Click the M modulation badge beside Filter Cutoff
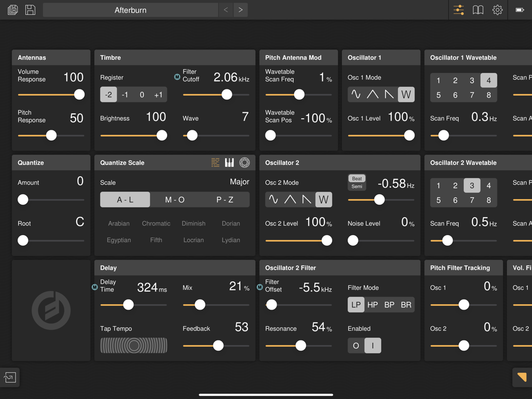This screenshot has height=399, width=532. [x=177, y=77]
